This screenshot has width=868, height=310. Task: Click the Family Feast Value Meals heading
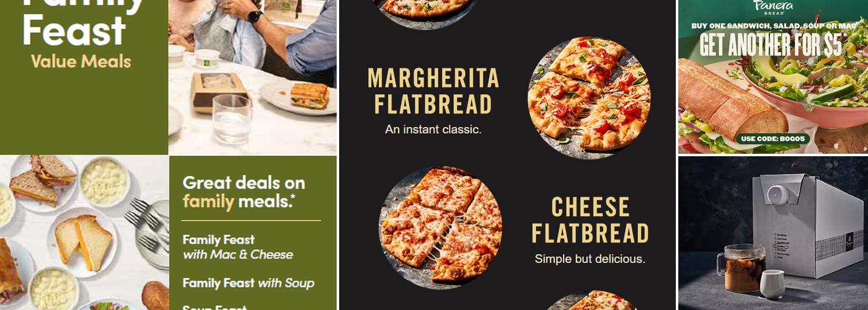click(x=77, y=34)
